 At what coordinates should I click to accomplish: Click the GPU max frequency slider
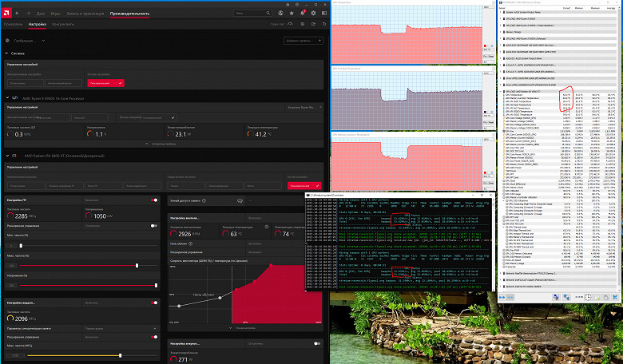(x=137, y=265)
